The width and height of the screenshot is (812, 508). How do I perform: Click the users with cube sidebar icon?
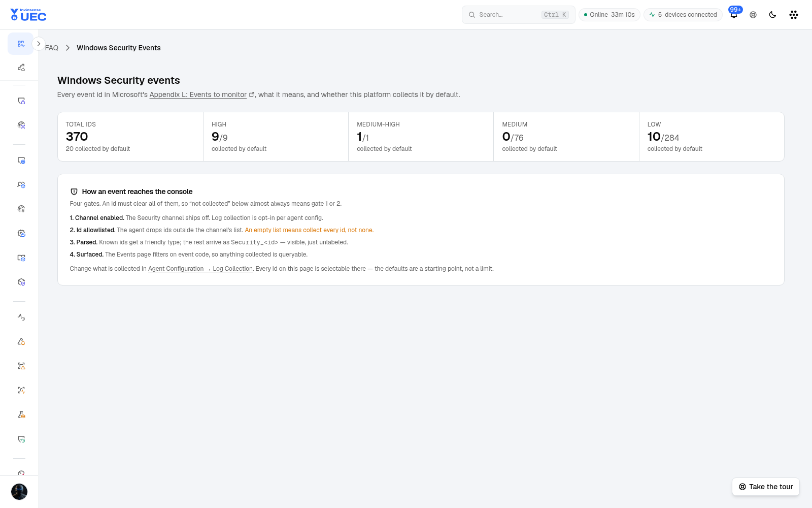point(21,185)
